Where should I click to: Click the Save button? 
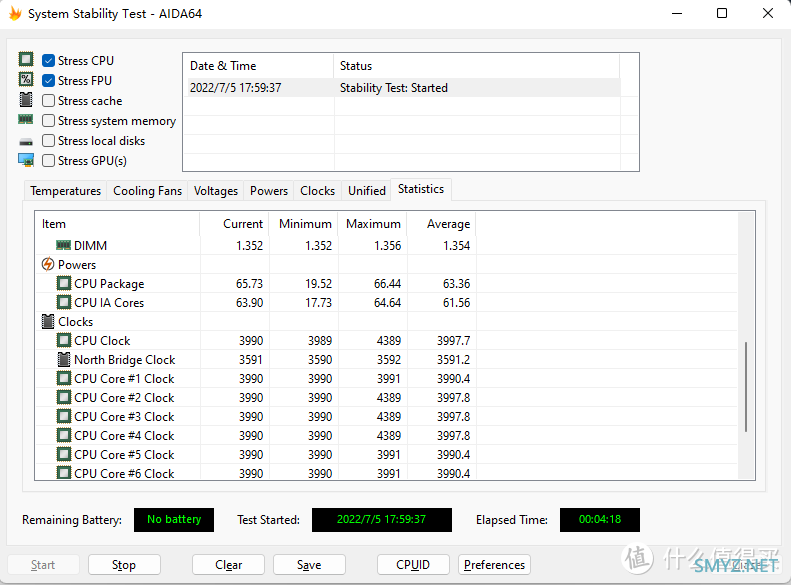coord(309,564)
